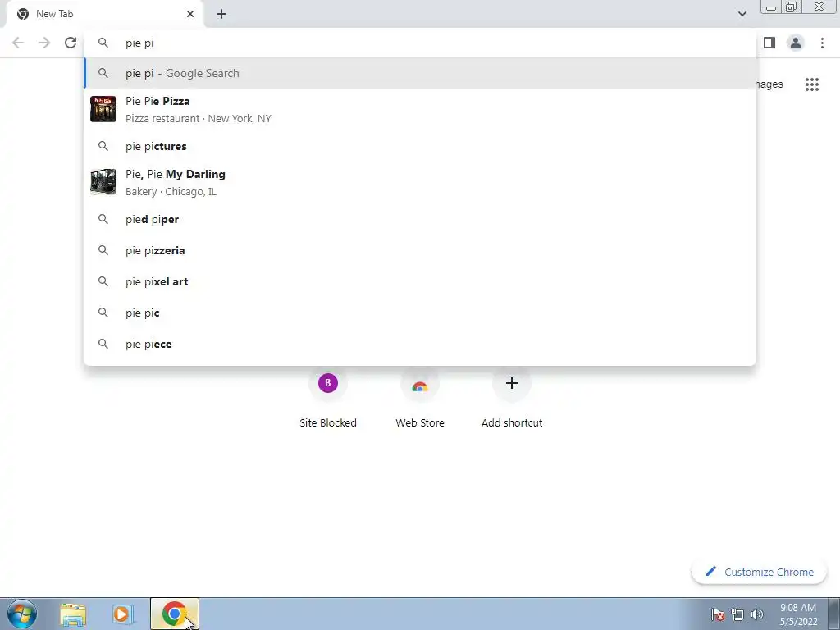Image resolution: width=840 pixels, height=630 pixels.
Task: Select the 'pie pizzeria' suggestion
Action: (x=421, y=250)
